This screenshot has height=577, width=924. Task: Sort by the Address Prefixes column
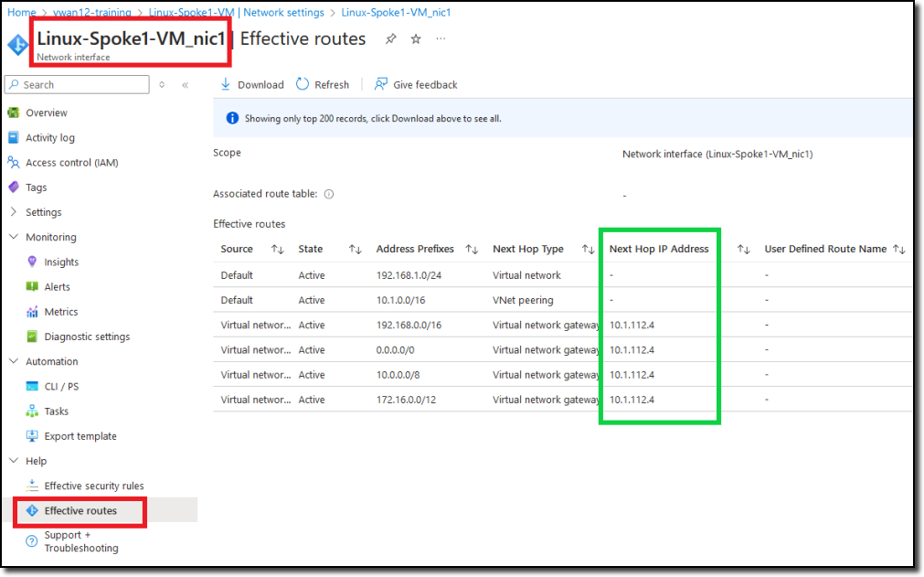point(472,250)
